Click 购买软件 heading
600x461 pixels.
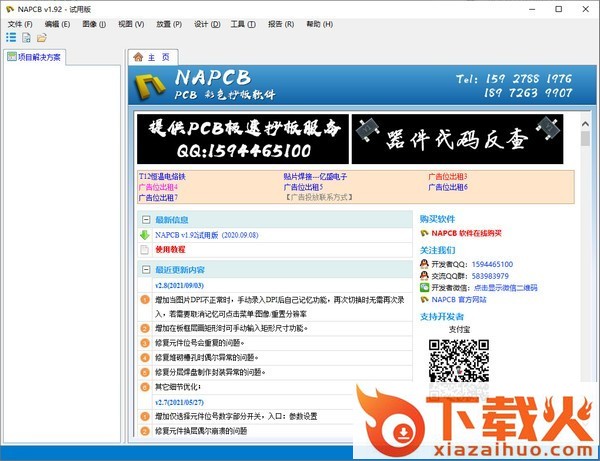click(437, 219)
